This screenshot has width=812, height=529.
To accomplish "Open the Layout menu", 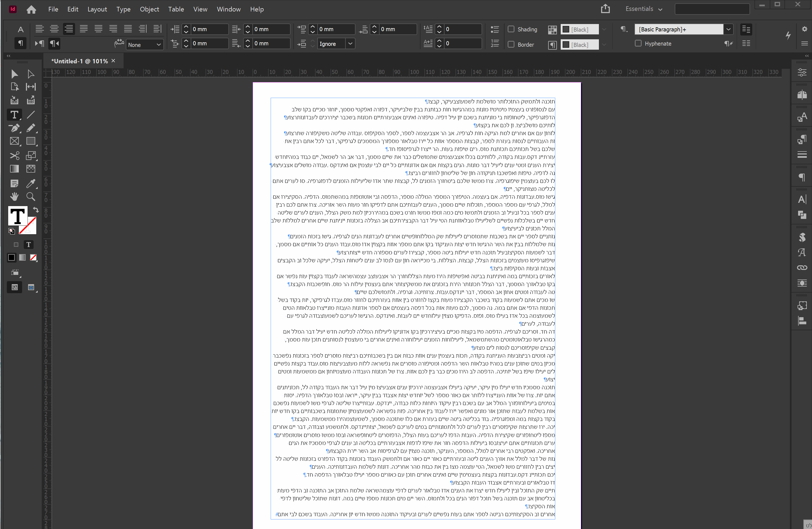I will pyautogui.click(x=97, y=9).
